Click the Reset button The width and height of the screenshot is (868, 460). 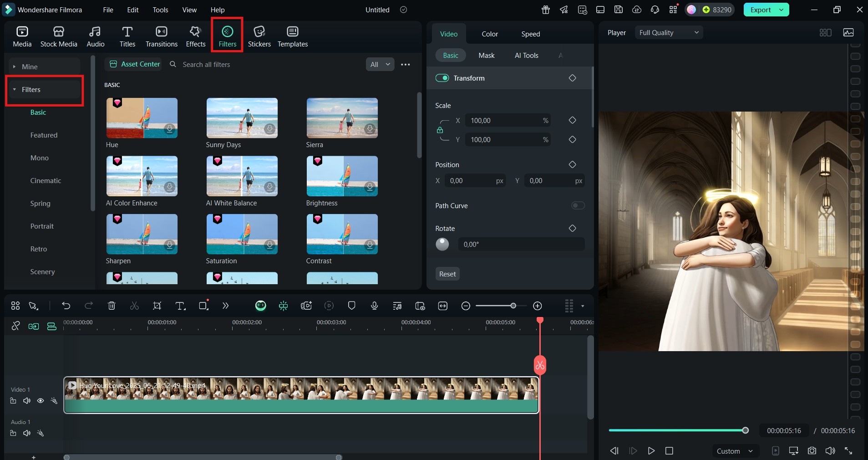pyautogui.click(x=447, y=274)
